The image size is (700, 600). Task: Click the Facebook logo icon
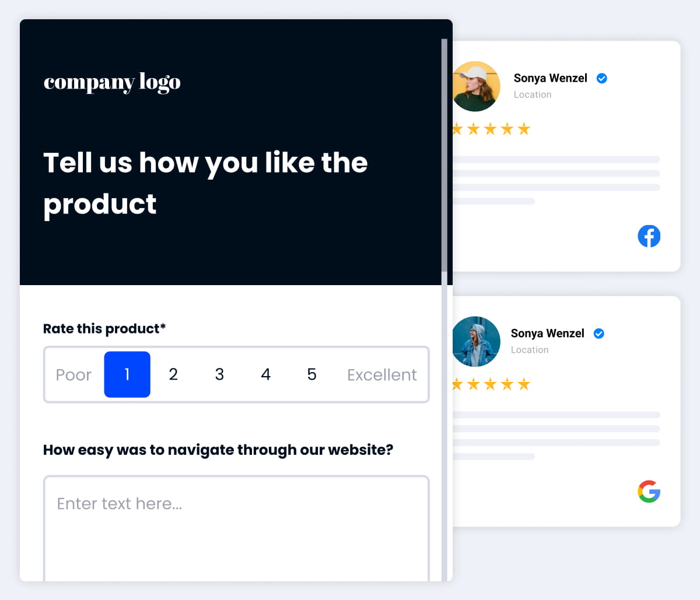pos(649,236)
